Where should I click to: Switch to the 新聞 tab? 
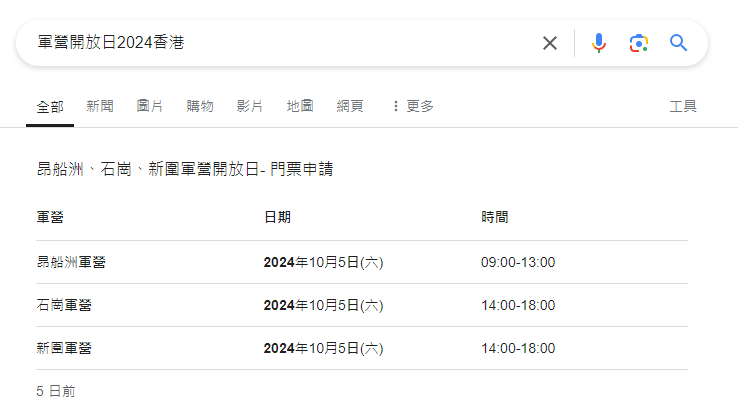(100, 106)
